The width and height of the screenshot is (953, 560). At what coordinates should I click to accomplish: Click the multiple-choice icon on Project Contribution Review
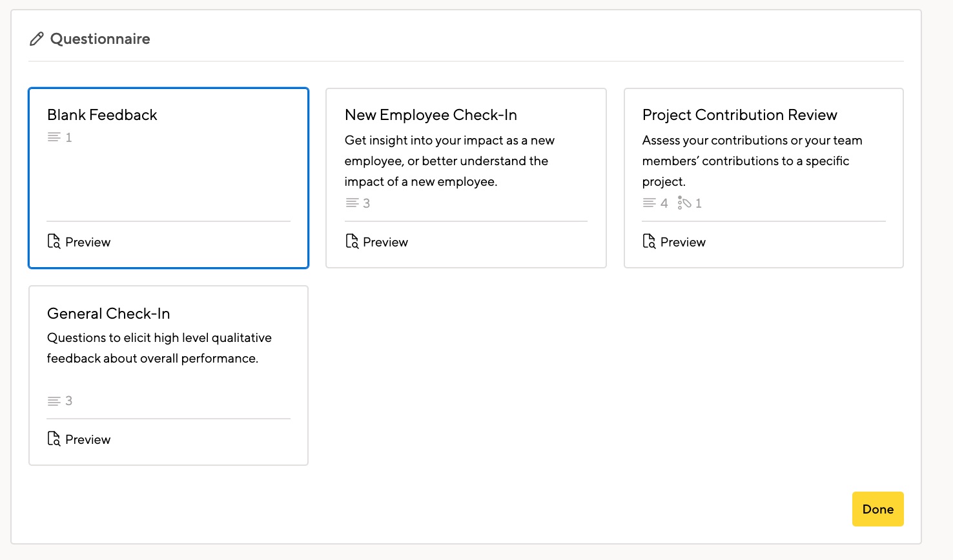(x=684, y=203)
